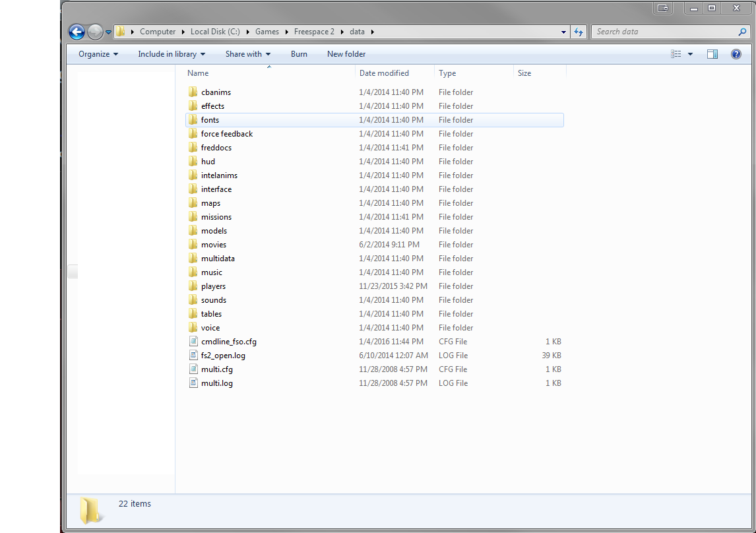Click the 1/4/2016 11:44 PM cmdline_fso.cfg date
756x533 pixels.
(391, 342)
